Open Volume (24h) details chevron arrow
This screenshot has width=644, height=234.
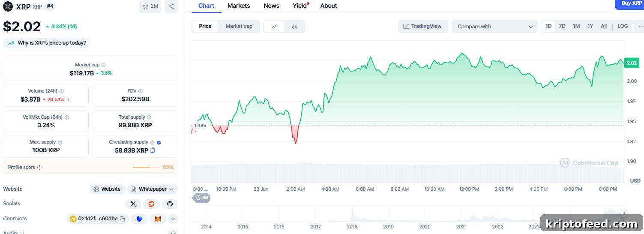click(69, 99)
